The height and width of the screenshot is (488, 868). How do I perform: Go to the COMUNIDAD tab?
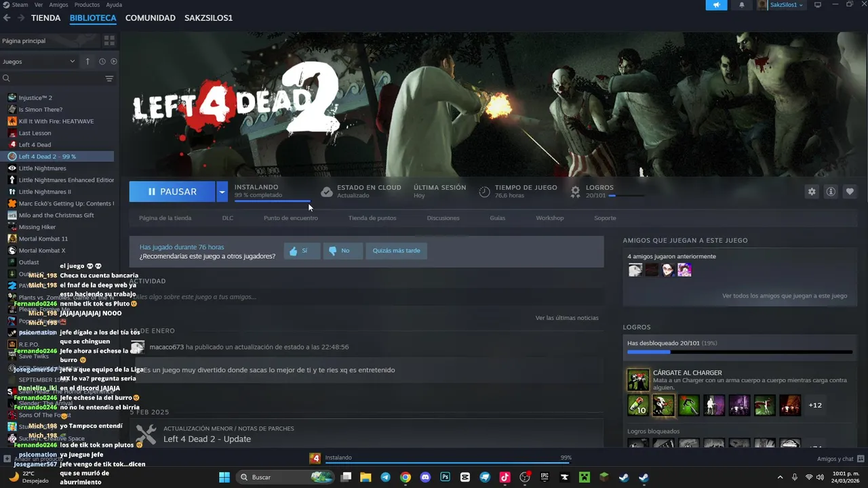point(151,18)
